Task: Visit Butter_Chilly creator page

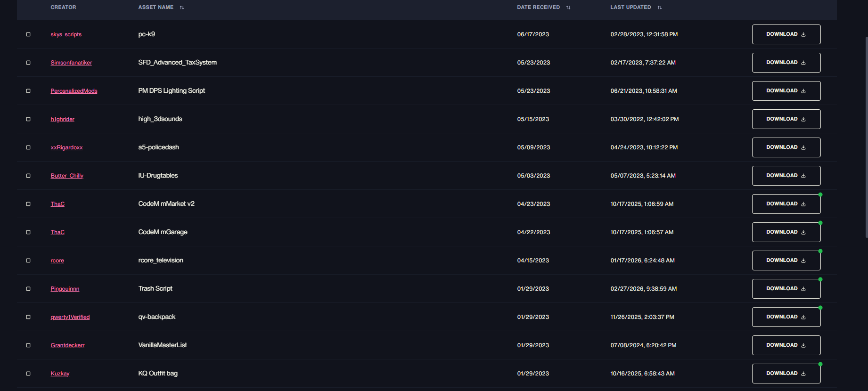Action: tap(67, 176)
